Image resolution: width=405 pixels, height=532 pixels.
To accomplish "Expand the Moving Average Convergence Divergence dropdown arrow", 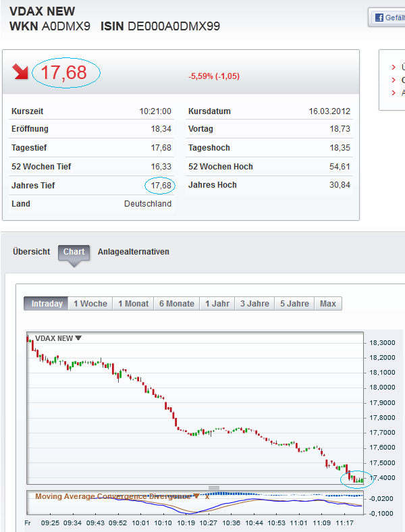I will click(x=196, y=496).
